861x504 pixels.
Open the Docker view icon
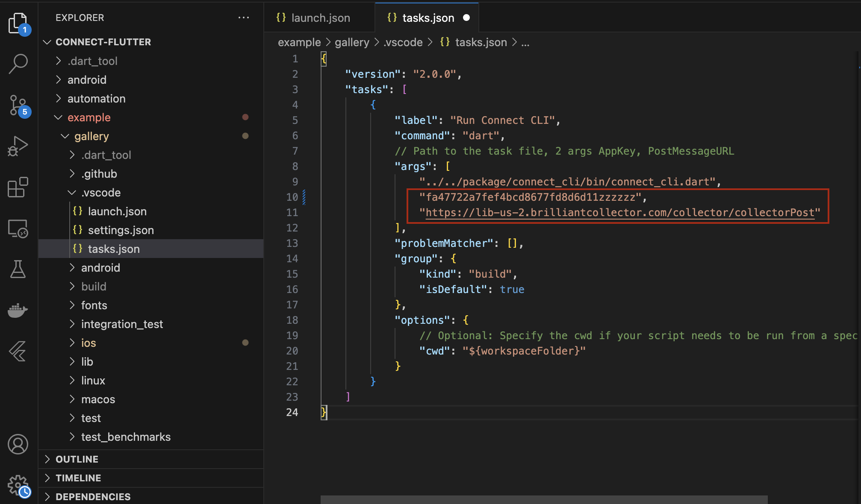click(x=18, y=310)
